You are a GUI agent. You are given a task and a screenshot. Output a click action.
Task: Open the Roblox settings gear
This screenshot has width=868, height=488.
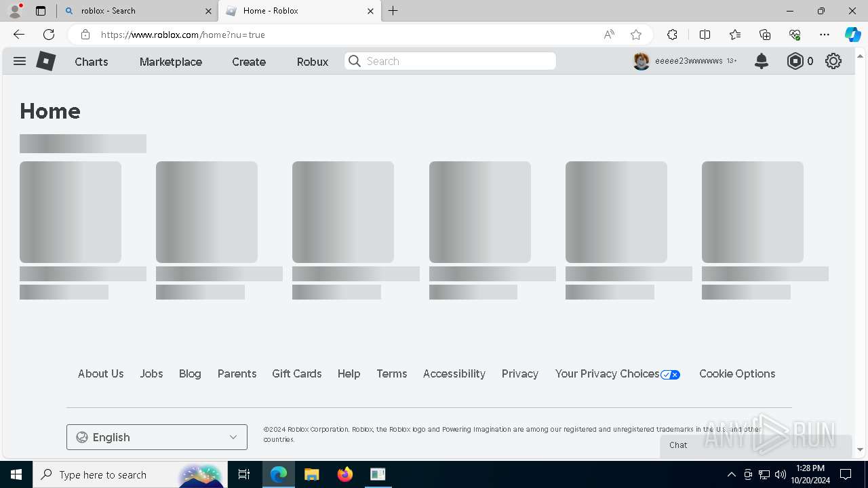833,61
